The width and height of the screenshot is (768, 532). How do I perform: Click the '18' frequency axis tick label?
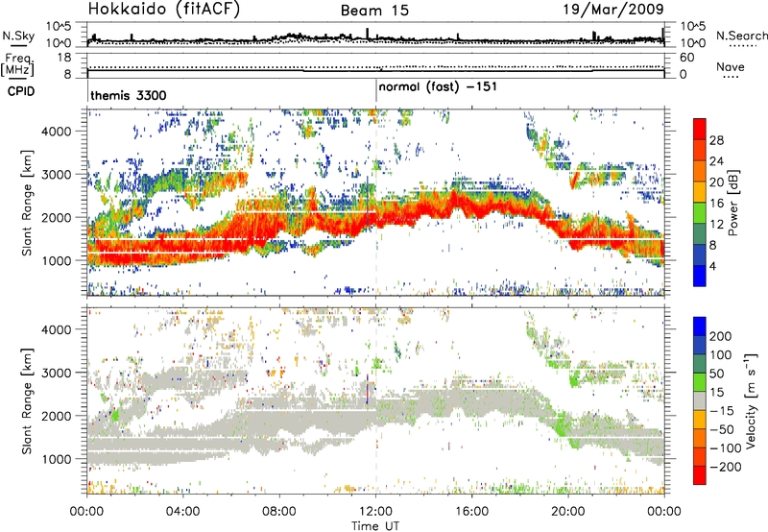(64, 58)
